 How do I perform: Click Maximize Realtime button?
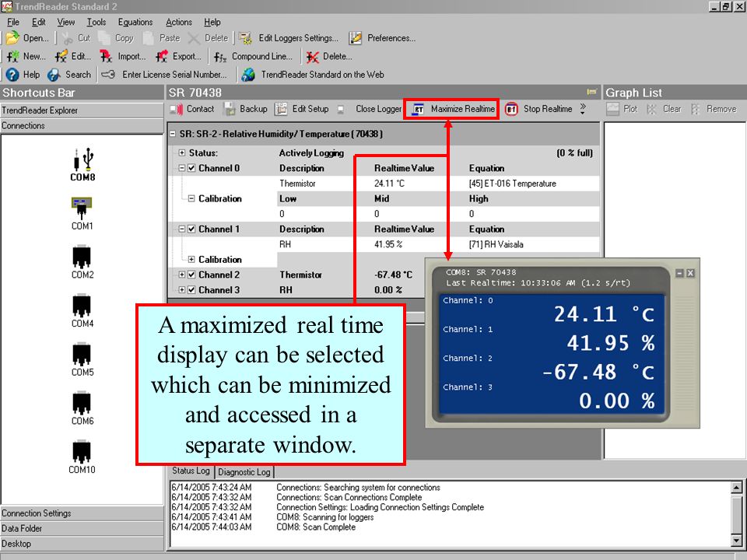pyautogui.click(x=451, y=109)
